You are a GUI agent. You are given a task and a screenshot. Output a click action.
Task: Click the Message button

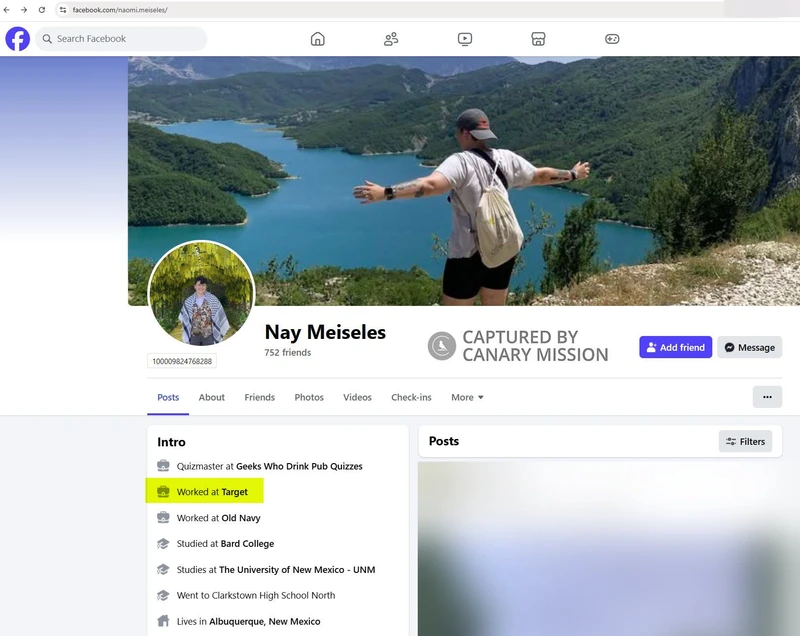pyautogui.click(x=750, y=347)
